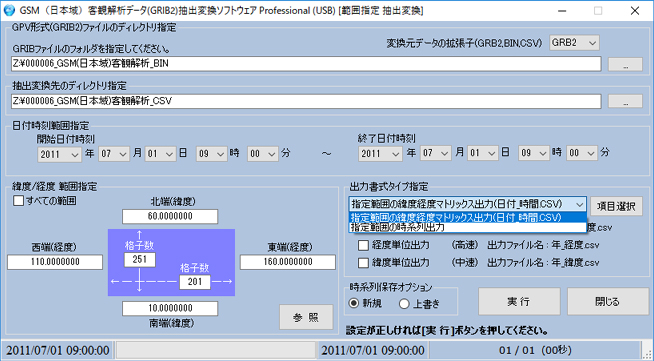Open the start month 07 dropdown
654x361 pixels.
pyautogui.click(x=114, y=154)
